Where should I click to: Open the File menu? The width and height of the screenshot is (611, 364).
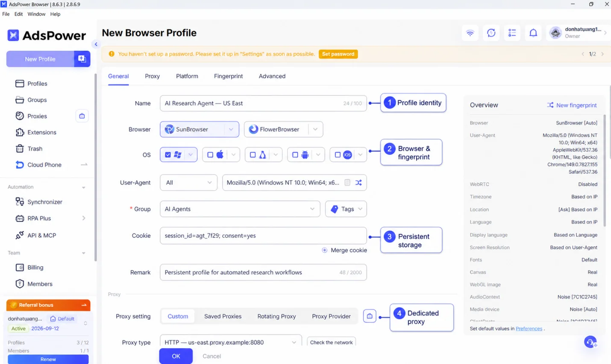click(6, 14)
